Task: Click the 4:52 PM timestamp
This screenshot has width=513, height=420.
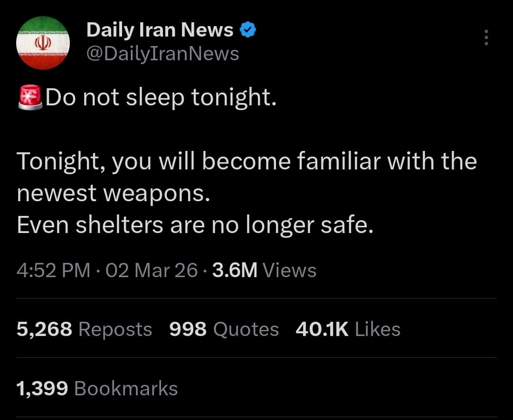Action: click(x=53, y=271)
